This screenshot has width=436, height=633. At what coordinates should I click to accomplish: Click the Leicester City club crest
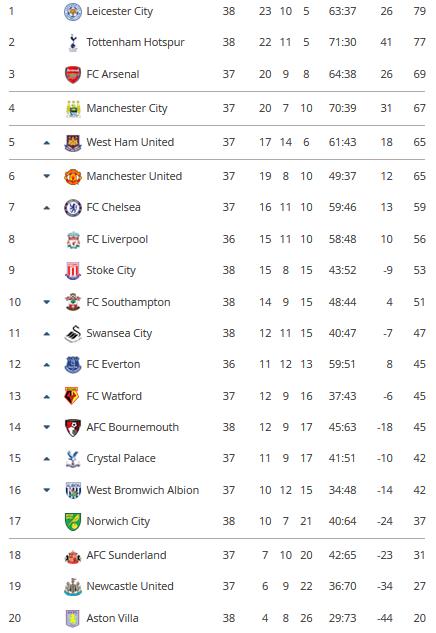(73, 12)
